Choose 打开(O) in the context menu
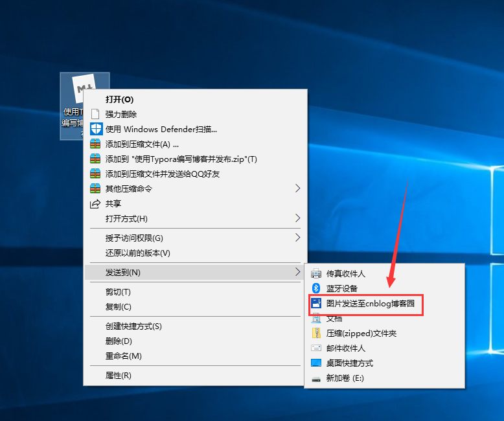 click(x=195, y=99)
